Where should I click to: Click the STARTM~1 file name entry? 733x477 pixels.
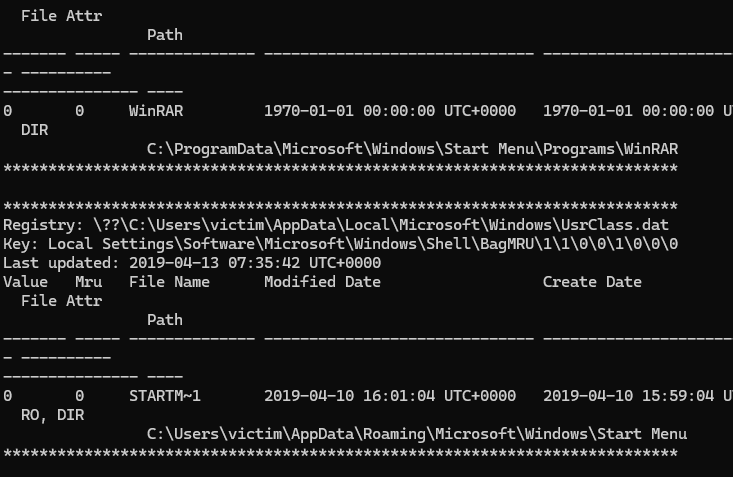165,396
